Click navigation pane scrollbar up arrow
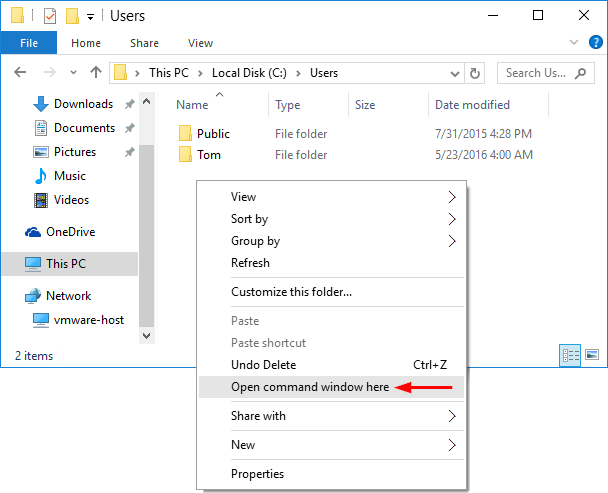This screenshot has height=493, width=608. [x=147, y=102]
